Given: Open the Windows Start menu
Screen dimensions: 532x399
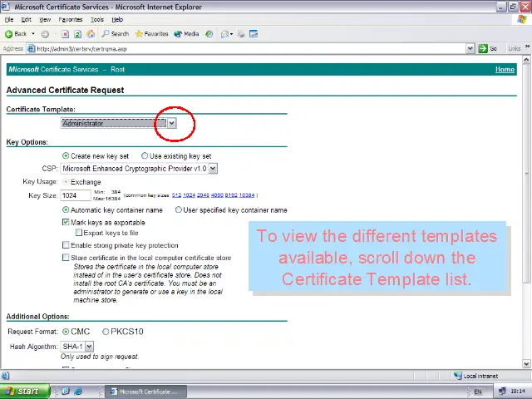Looking at the screenshot, I should (24, 392).
